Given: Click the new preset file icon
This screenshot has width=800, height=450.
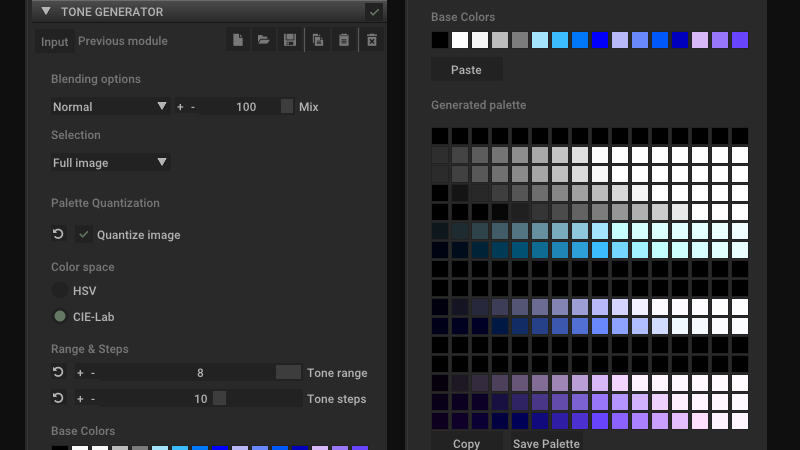Looking at the screenshot, I should tap(238, 41).
